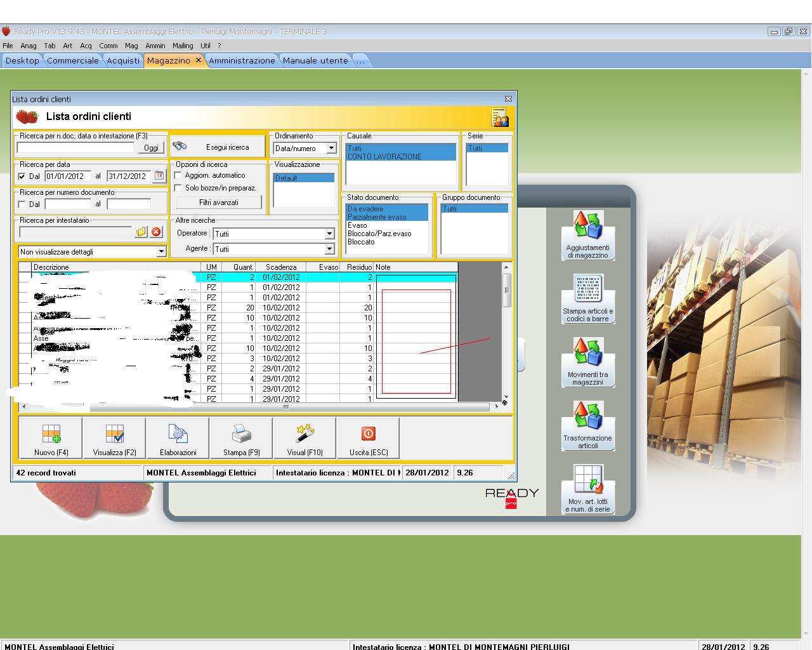
Task: Select Da evadere in Stato documento
Action: click(x=388, y=209)
